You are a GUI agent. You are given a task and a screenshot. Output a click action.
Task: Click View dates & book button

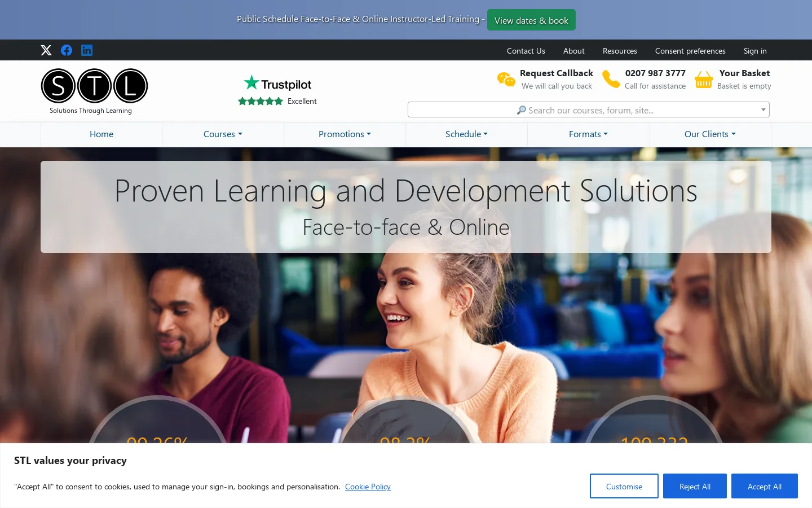pos(531,20)
